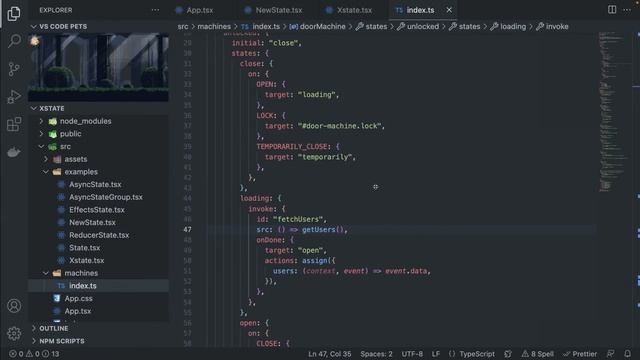Viewport: 640px width, 360px height.
Task: Open Xstate.tsx in the file tree
Action: (87, 260)
